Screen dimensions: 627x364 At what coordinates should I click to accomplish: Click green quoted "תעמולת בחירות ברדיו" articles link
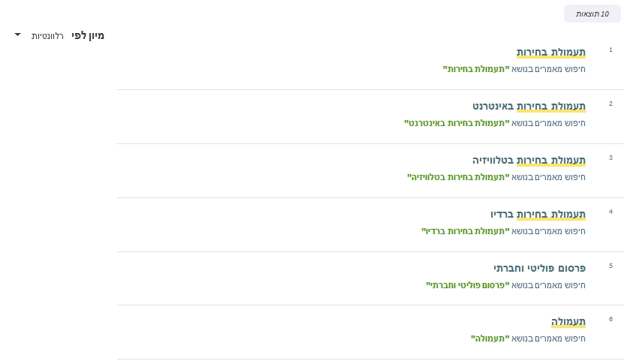point(466,231)
